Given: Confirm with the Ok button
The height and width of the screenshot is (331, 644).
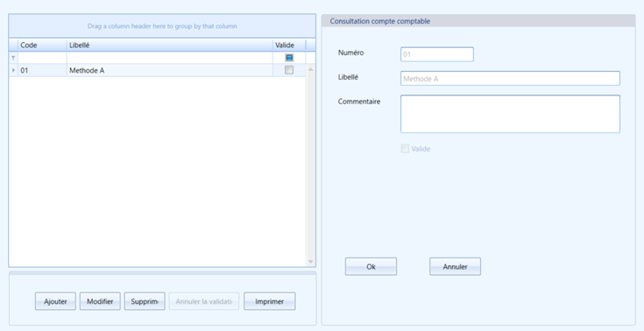Looking at the screenshot, I should tap(371, 266).
